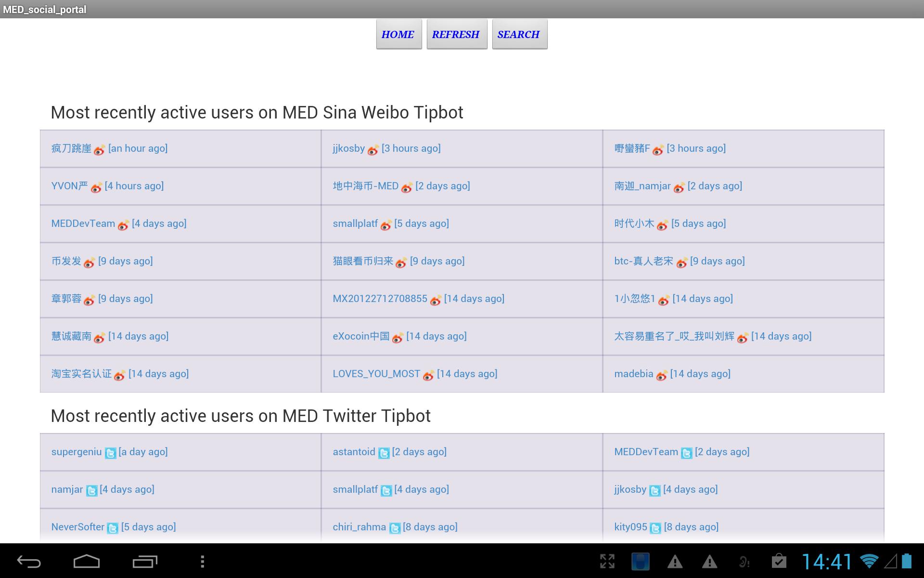Open Twitter user supergeniu link
The image size is (924, 578).
point(77,452)
